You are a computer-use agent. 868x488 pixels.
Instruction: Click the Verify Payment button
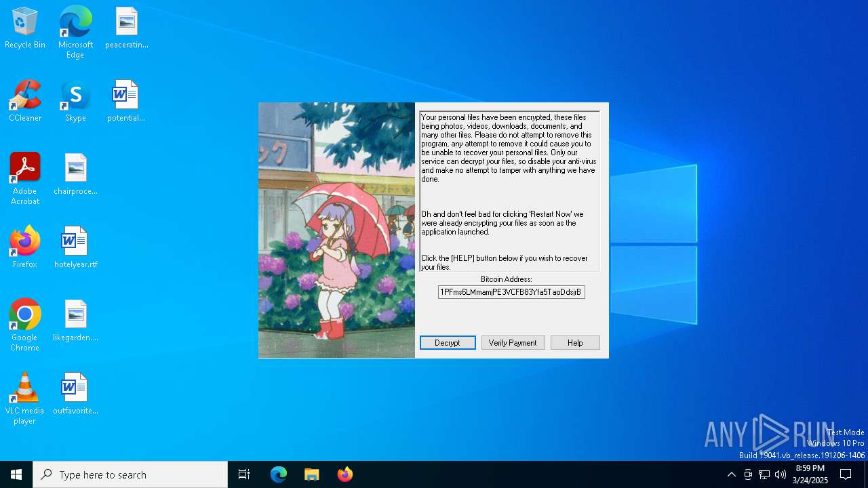click(x=513, y=343)
